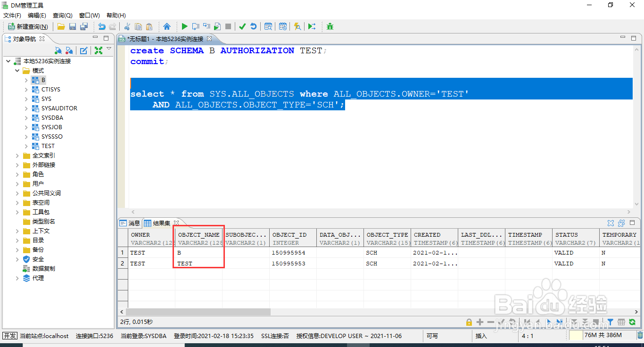
Task: Run SQL with green play icon
Action: click(184, 26)
